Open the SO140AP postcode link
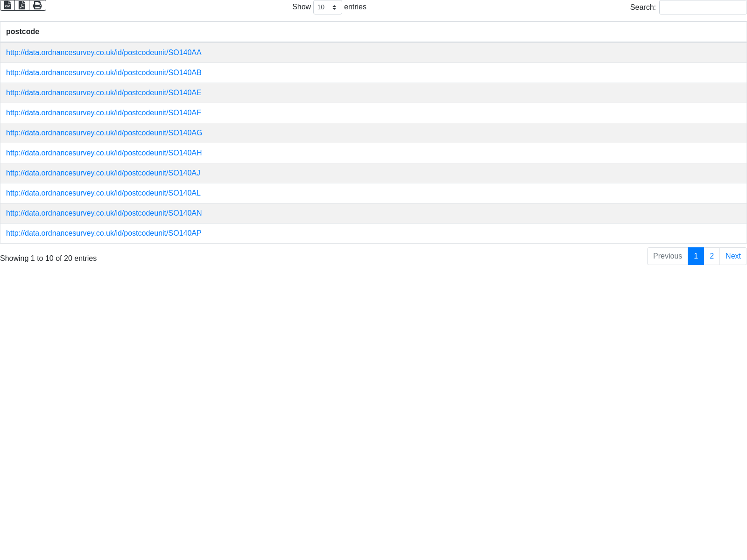Viewport: 747px width, 560px height. 104,233
